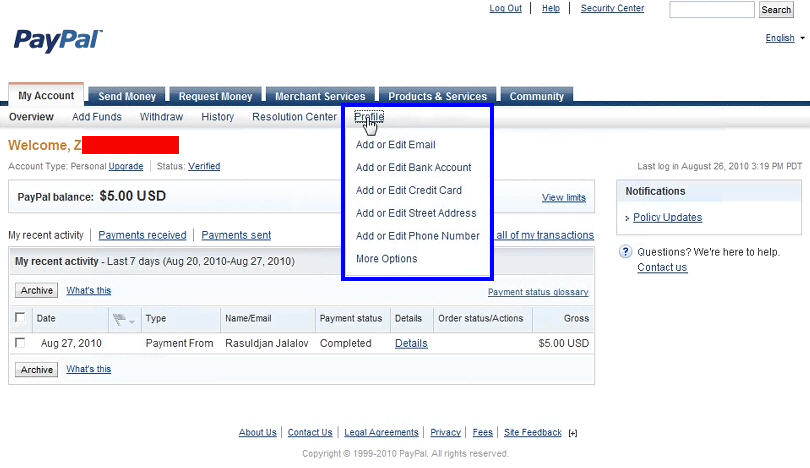
Task: Open the English language dropdown arrow
Action: [x=802, y=38]
